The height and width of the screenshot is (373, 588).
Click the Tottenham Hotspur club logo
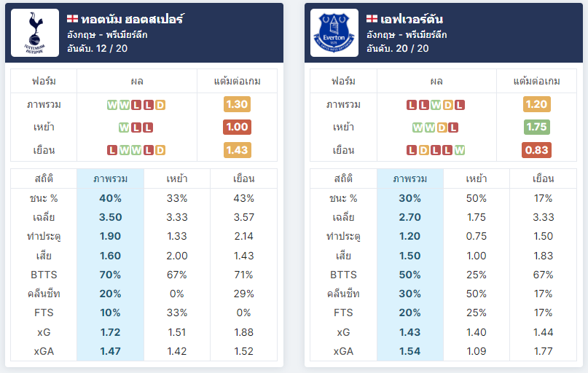click(35, 33)
